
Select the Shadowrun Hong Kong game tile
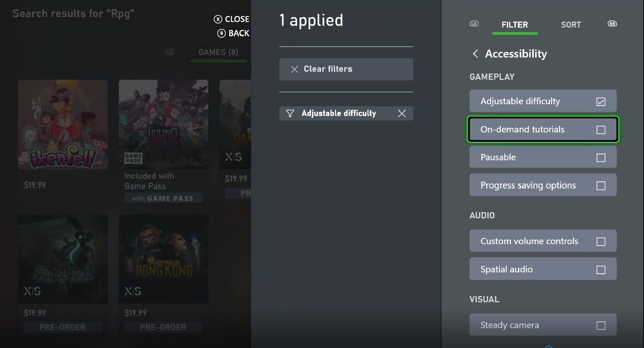click(163, 259)
